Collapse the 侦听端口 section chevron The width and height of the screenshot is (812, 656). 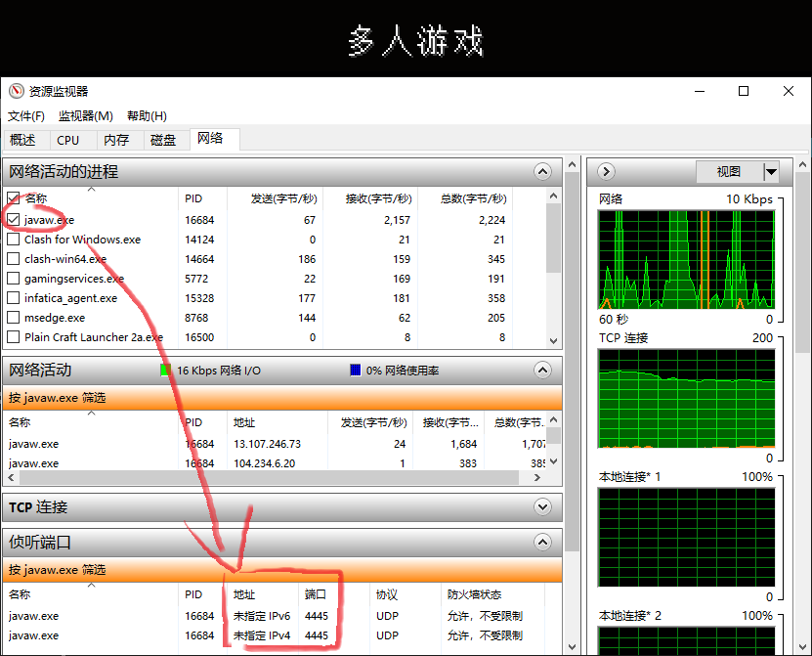pos(542,542)
